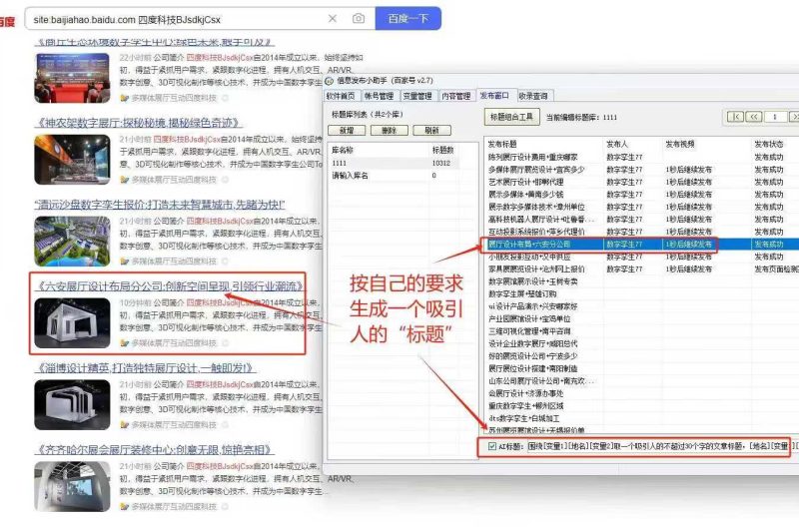
Task: Click 发布人 column header
Action: 617,144
